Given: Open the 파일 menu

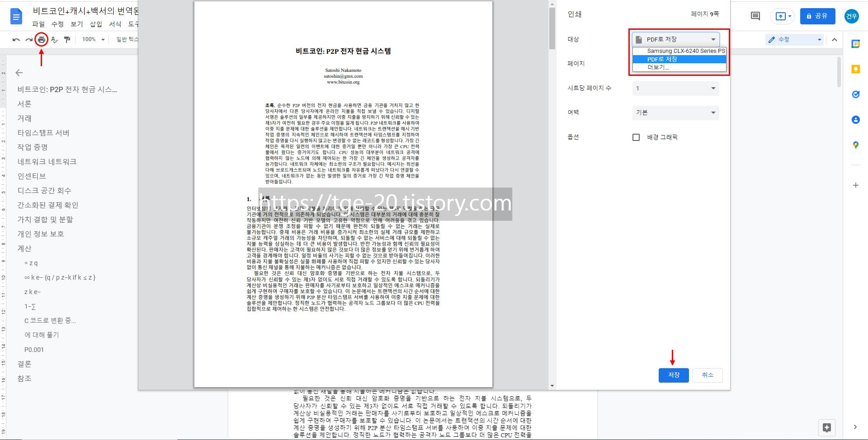Looking at the screenshot, I should coord(38,24).
